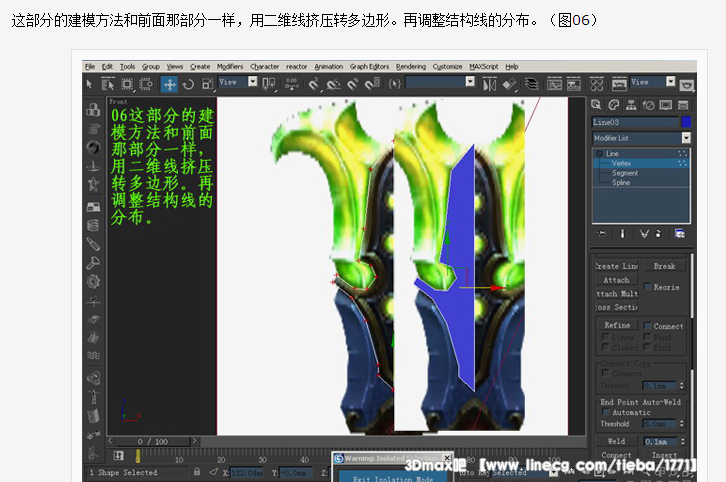
Task: Click the Refine button
Action: (x=617, y=325)
